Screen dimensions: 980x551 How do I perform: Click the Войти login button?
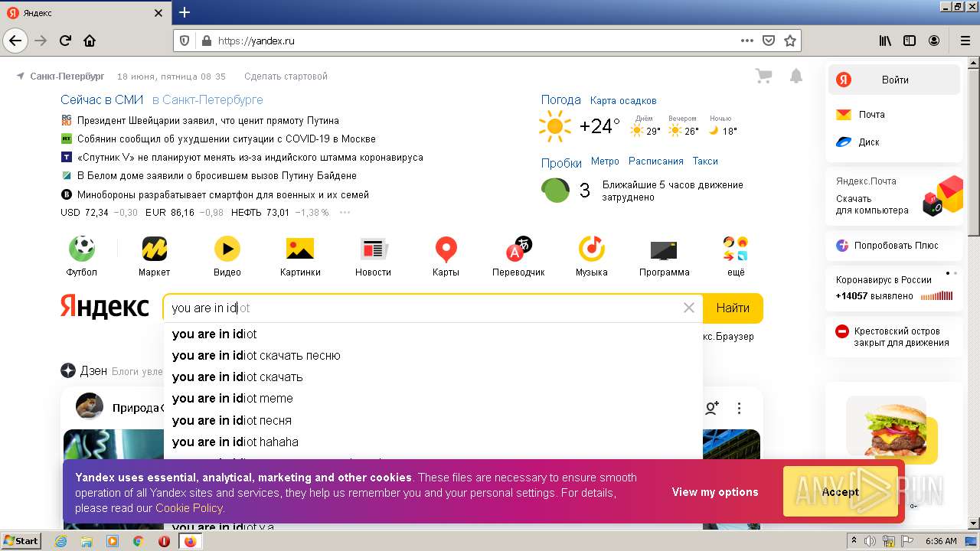coord(894,80)
